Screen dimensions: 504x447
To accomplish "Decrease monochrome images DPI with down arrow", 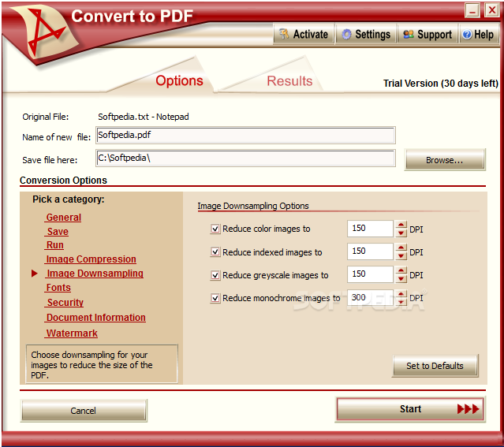I will coord(401,301).
